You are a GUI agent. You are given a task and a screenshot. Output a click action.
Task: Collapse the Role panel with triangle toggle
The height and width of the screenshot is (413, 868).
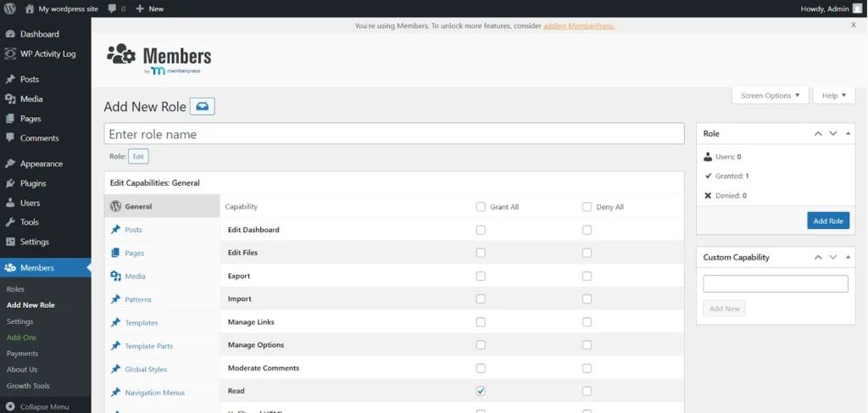(848, 134)
